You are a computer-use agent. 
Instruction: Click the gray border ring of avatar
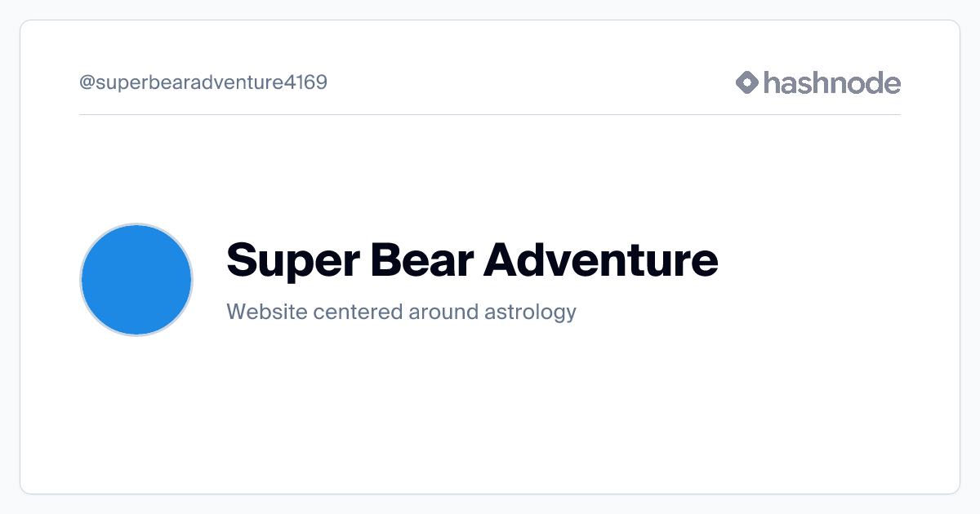click(136, 224)
